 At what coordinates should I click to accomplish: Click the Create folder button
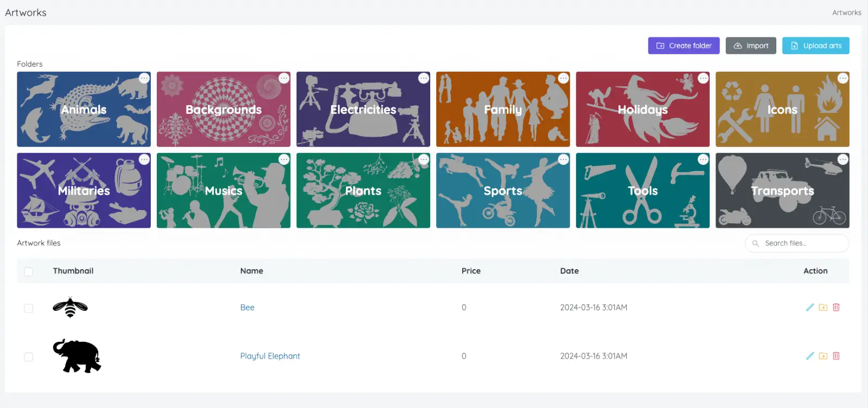(x=684, y=46)
